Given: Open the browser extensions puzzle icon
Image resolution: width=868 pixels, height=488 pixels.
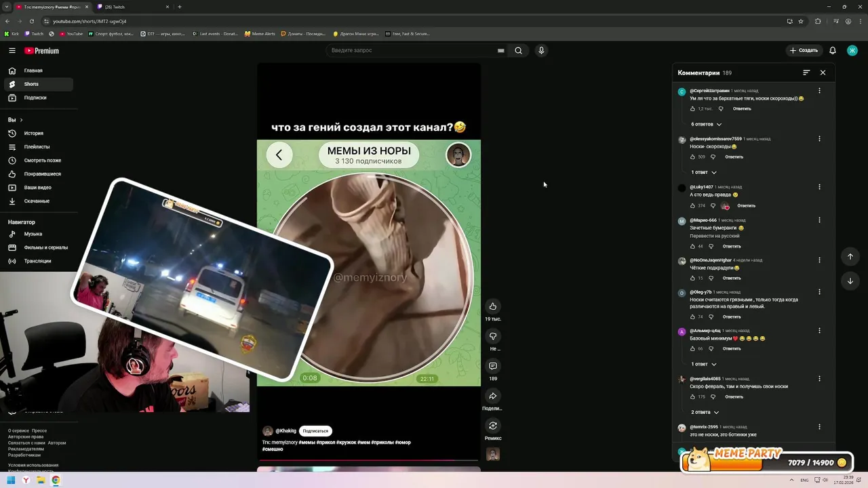Looking at the screenshot, I should point(818,21).
